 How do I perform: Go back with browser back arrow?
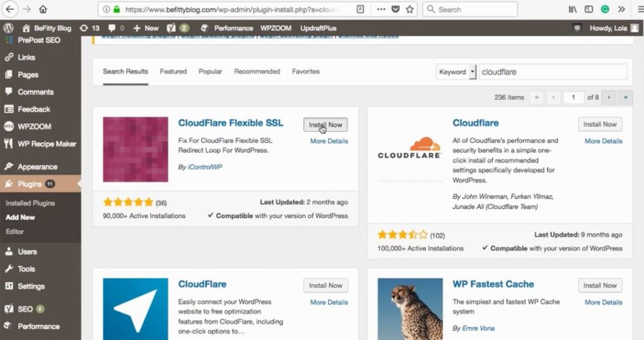9,9
